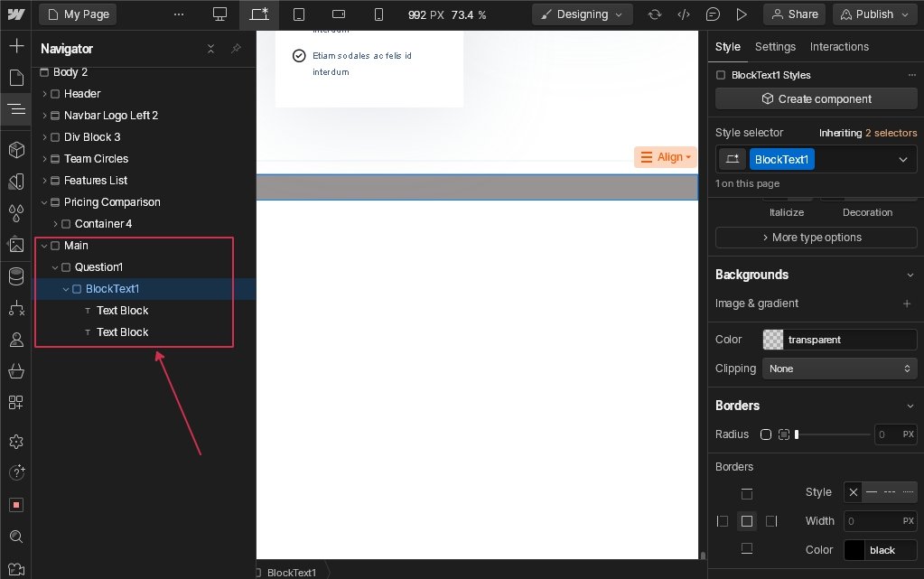The height and width of the screenshot is (579, 924).
Task: Select individual corners radius mode
Action: tap(783, 434)
